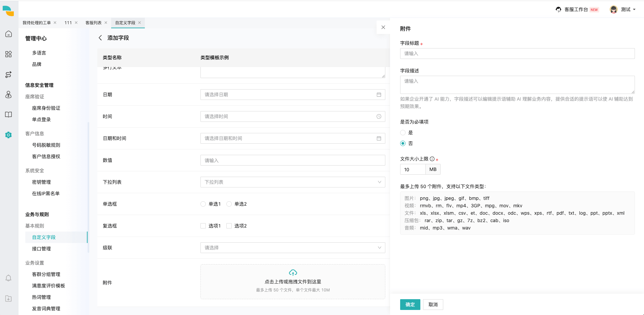Open the apps grid icon in sidebar
Image resolution: width=644 pixels, height=315 pixels.
[8, 54]
